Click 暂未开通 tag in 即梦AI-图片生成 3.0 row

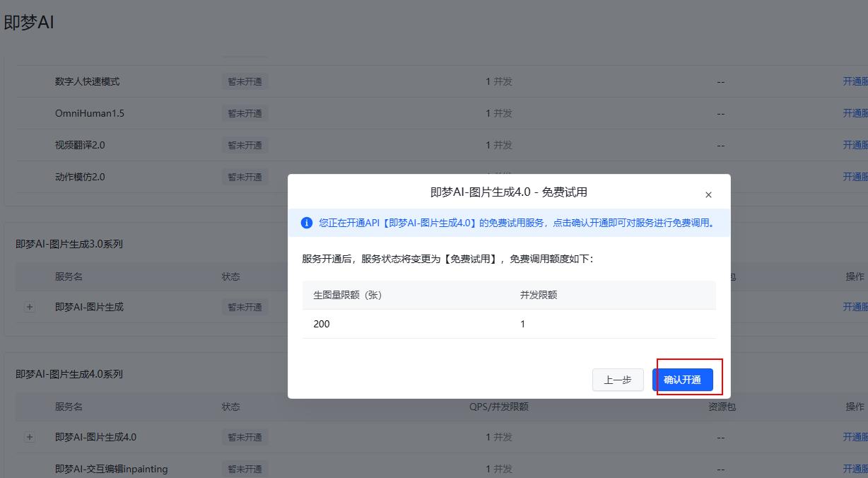click(x=245, y=307)
